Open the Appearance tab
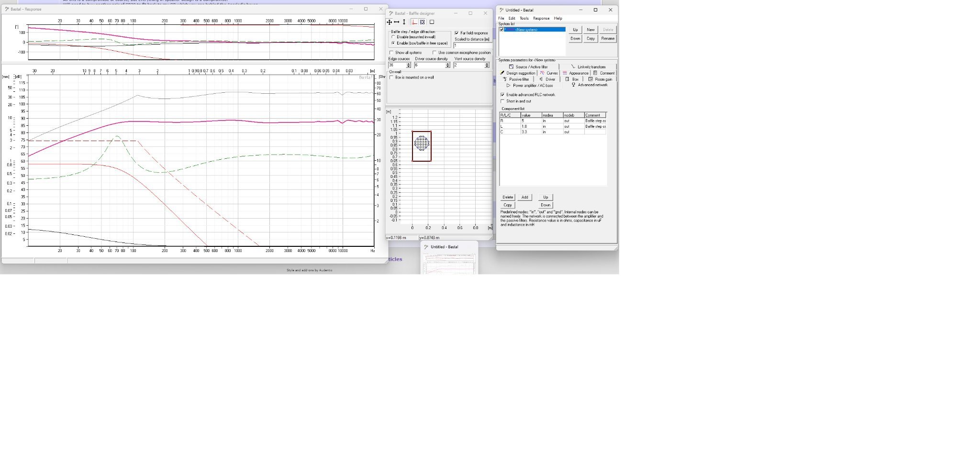980x463 pixels. click(575, 73)
